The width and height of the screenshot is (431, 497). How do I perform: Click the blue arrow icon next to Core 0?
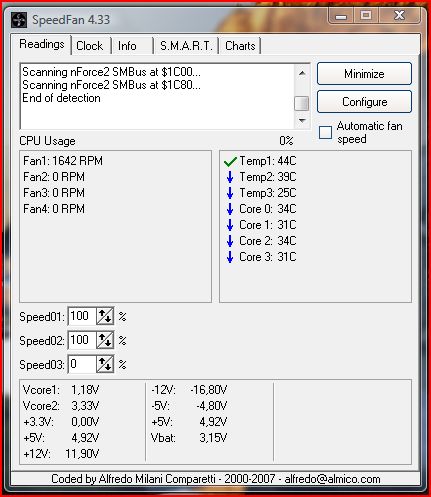pos(230,209)
